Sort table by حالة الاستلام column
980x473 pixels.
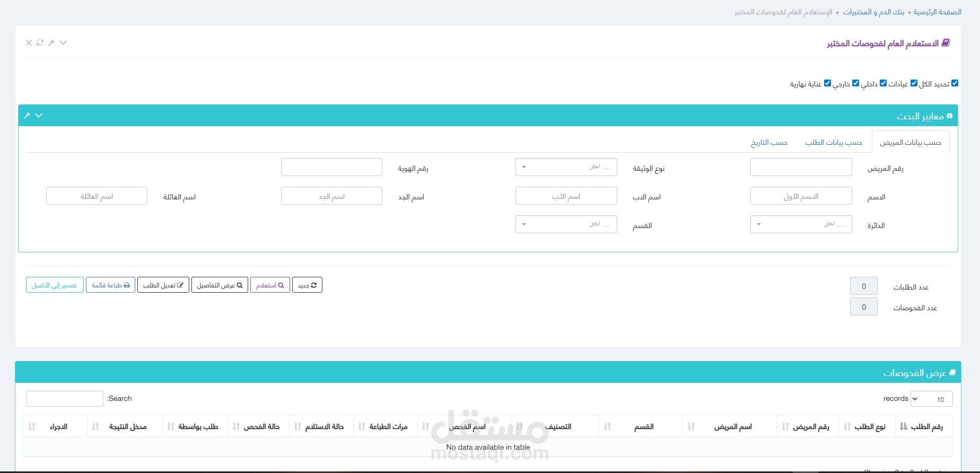pos(321,426)
